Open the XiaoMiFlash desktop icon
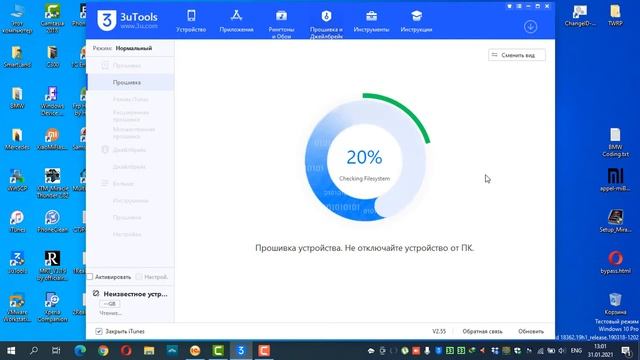The height and width of the screenshot is (360, 640). [x=52, y=139]
